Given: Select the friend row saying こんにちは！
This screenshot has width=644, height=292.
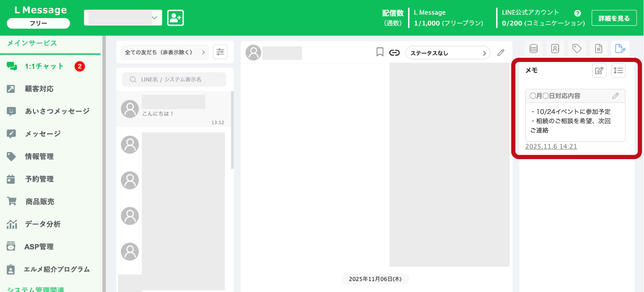Looking at the screenshot, I should 174,109.
